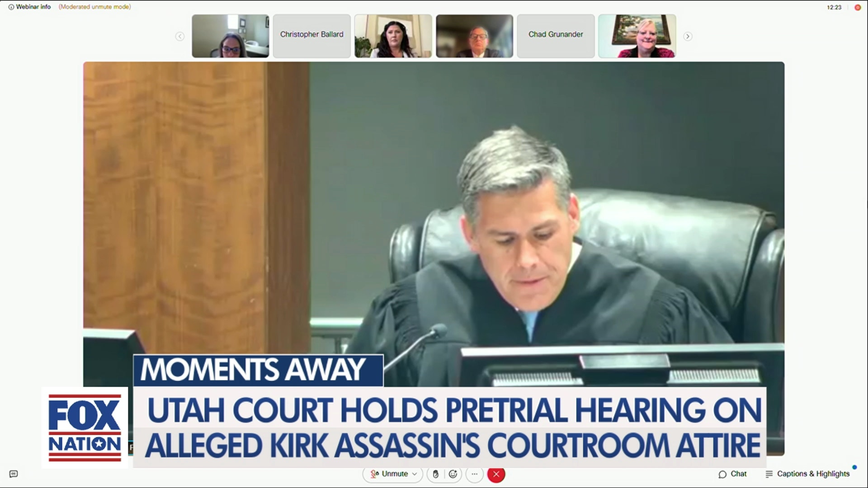The height and width of the screenshot is (488, 868).
Task: Select Chad Grunander participant tile
Action: click(556, 36)
